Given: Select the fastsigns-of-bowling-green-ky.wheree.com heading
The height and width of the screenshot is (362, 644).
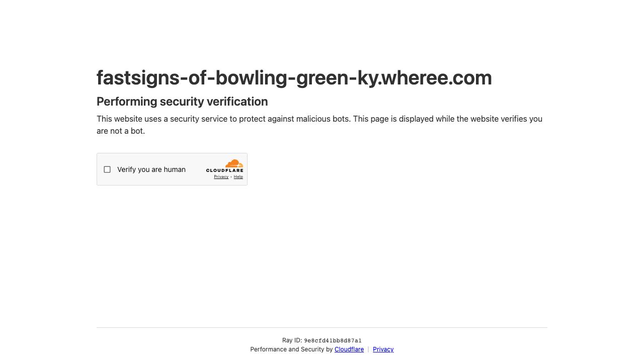Looking at the screenshot, I should pyautogui.click(x=294, y=77).
